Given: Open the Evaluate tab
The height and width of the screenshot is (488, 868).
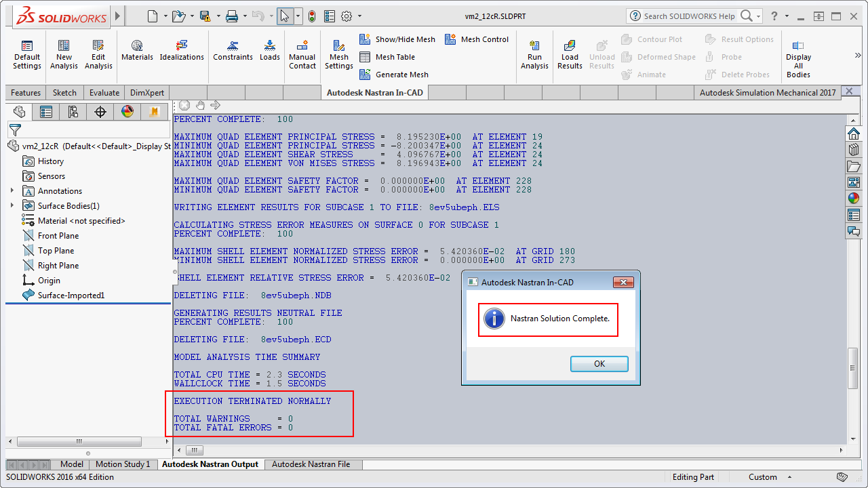Looking at the screenshot, I should (104, 93).
